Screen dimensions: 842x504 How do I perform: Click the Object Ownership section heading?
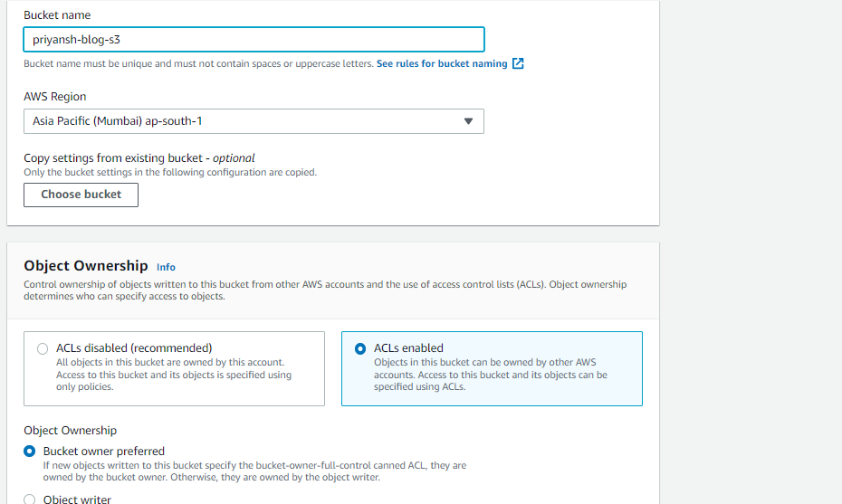tap(86, 266)
